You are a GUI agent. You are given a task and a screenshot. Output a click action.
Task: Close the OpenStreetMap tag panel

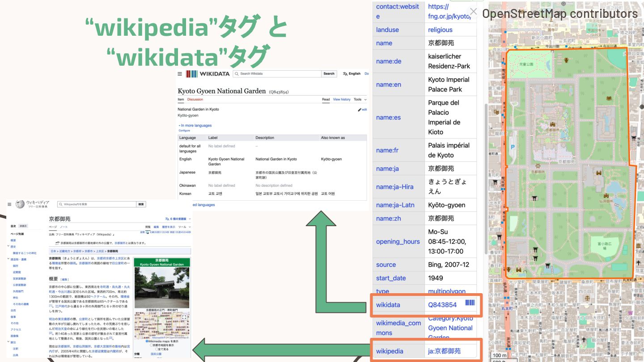[473, 12]
